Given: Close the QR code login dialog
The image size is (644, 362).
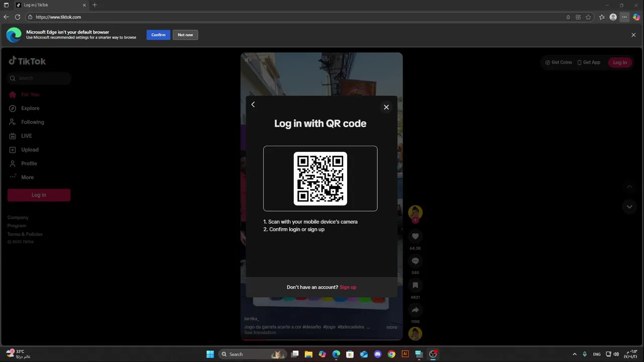Looking at the screenshot, I should point(386,107).
